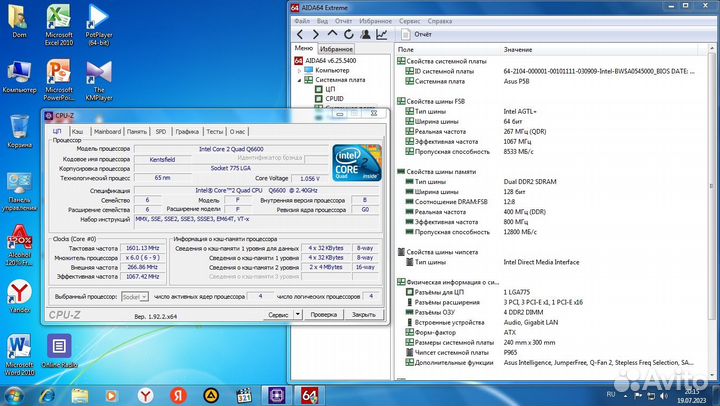Screen dimensions: 720x406
Task: Open Вид menu in AIDA64
Action: (322, 21)
